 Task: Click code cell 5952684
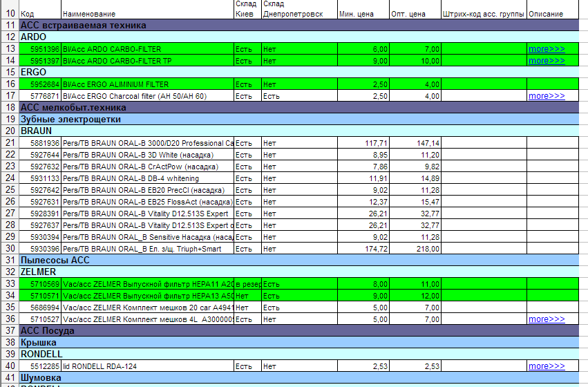tap(40, 84)
